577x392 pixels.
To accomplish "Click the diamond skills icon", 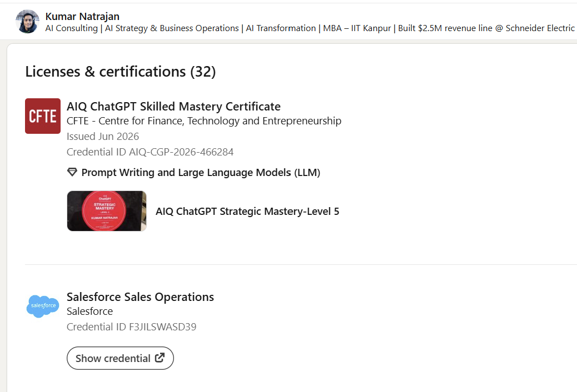I will (x=72, y=172).
